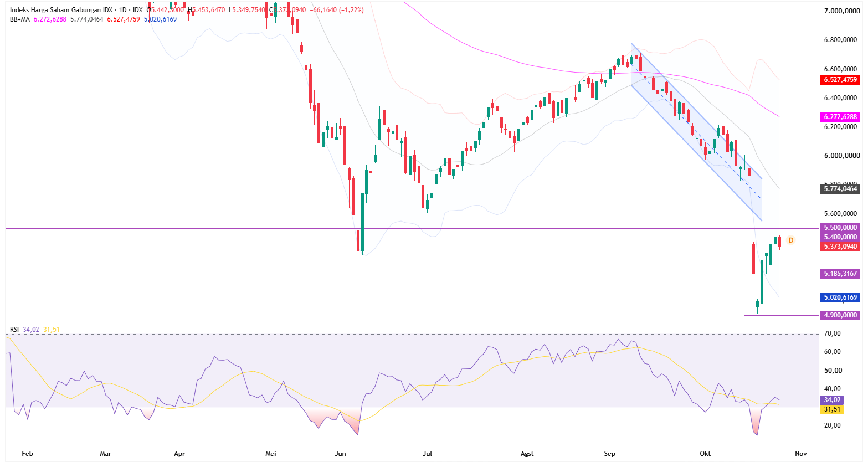Image resolution: width=868 pixels, height=462 pixels.
Task: Click the magenta 6.272,6288 value in BB+MA legend
Action: pyautogui.click(x=50, y=19)
